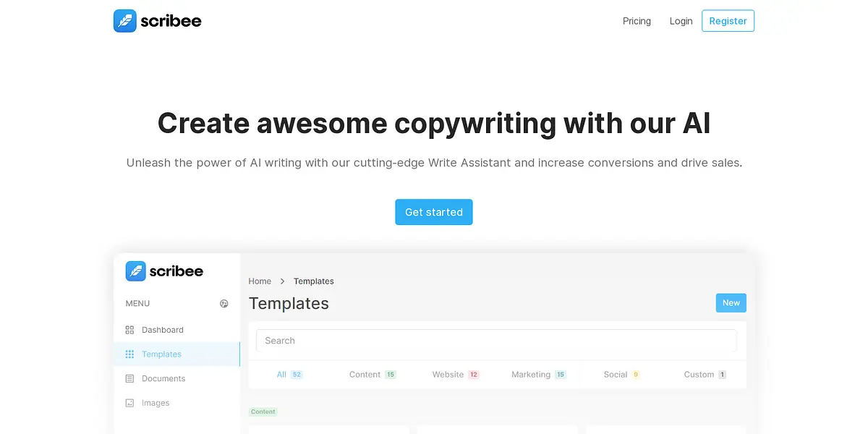The image size is (868, 434).
Task: Click the Scribee feather logo in header
Action: [125, 21]
